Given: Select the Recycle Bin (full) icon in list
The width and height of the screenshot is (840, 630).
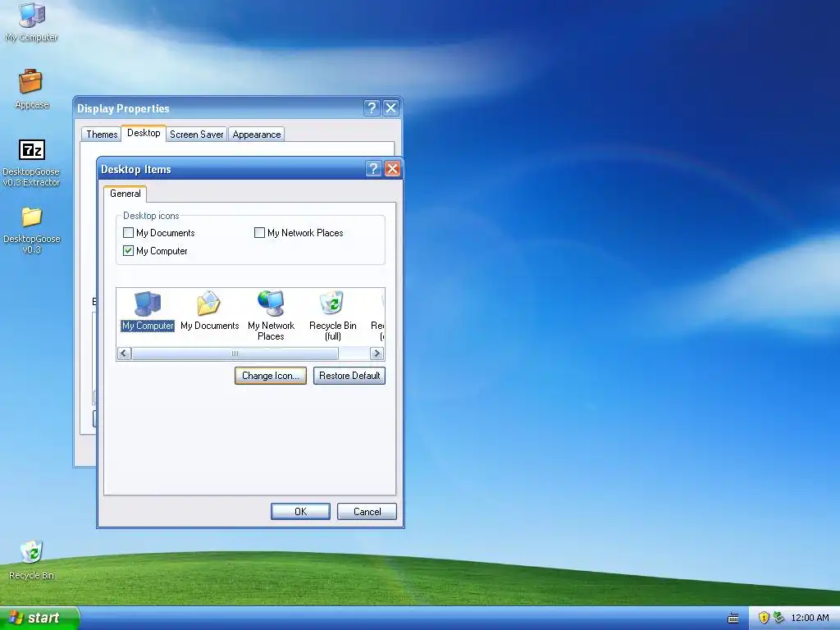Looking at the screenshot, I should (333, 316).
